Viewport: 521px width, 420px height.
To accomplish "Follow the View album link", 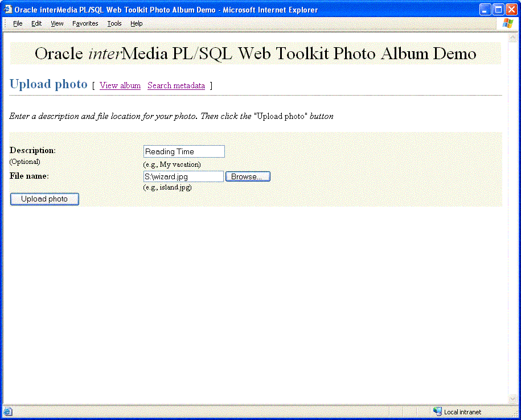I will [x=120, y=85].
